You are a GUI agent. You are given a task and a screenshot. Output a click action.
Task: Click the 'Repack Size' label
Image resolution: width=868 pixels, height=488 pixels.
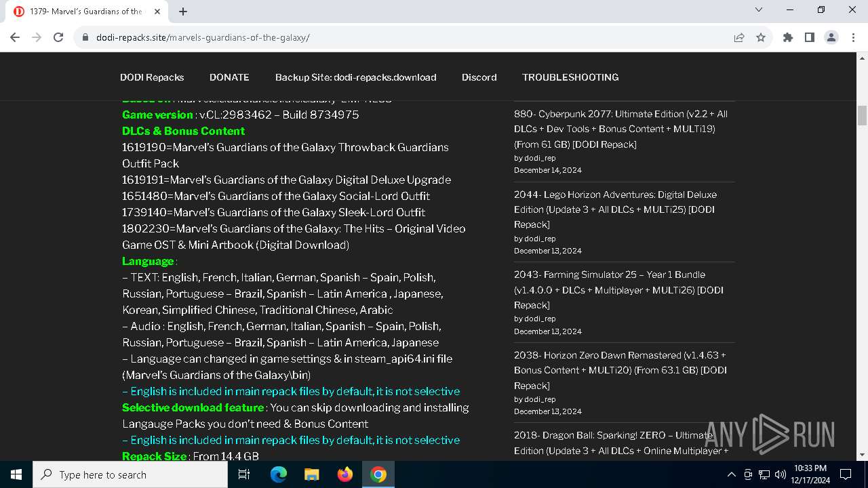tap(154, 456)
